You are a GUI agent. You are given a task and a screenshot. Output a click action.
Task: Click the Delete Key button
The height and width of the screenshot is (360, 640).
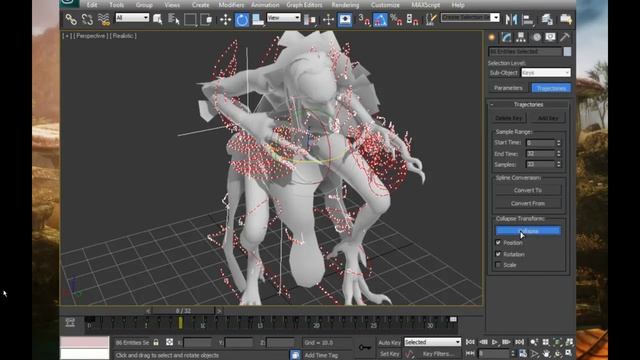coord(509,118)
